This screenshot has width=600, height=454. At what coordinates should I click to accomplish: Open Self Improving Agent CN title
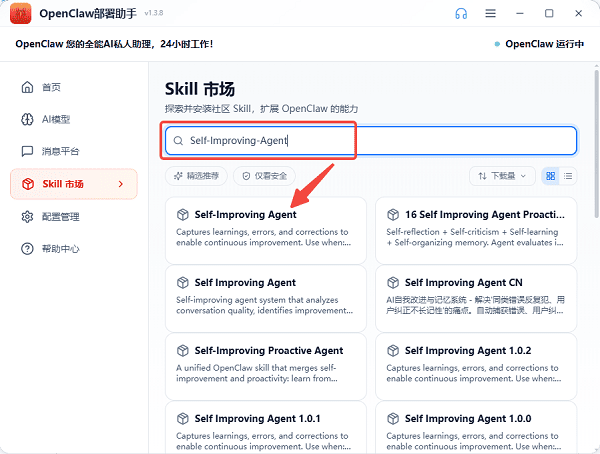(x=463, y=283)
